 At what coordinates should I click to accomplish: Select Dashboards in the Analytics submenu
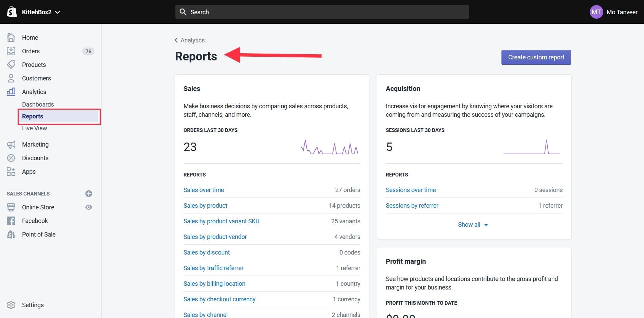[38, 105]
